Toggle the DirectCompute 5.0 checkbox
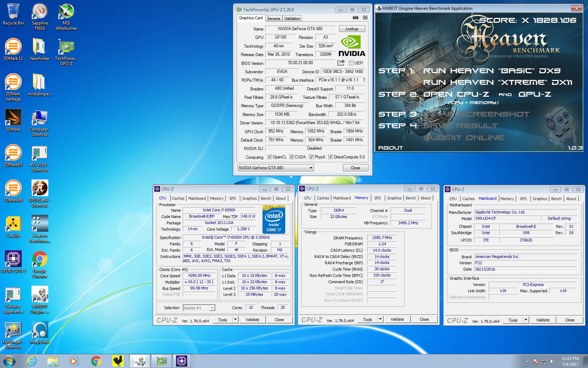The width and height of the screenshot is (588, 368). coord(330,157)
